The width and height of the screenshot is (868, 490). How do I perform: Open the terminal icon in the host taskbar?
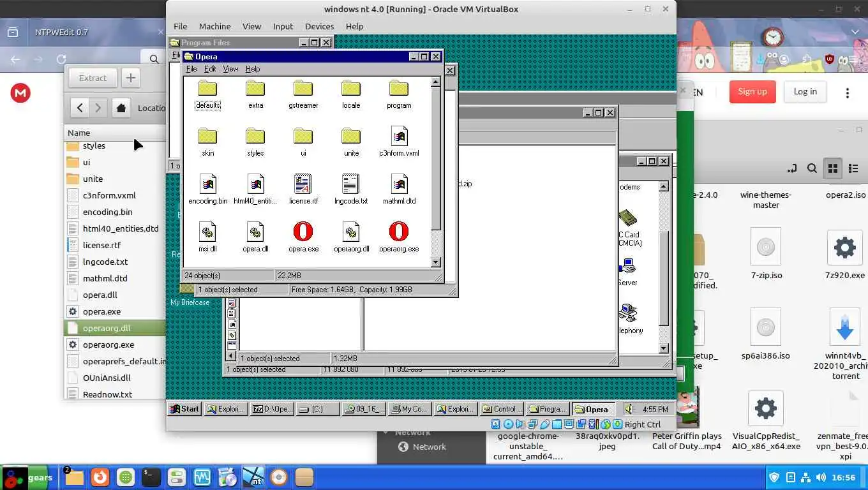[x=151, y=477]
